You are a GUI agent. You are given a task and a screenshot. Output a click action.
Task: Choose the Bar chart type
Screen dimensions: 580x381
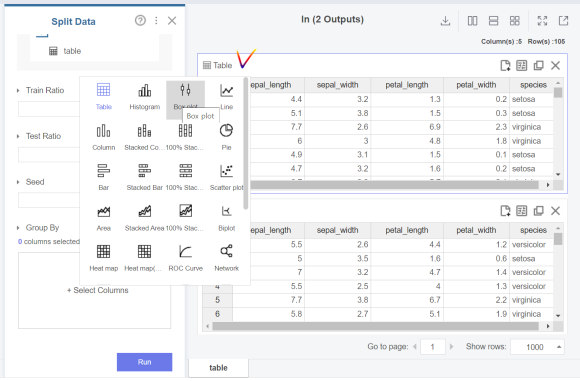(103, 177)
